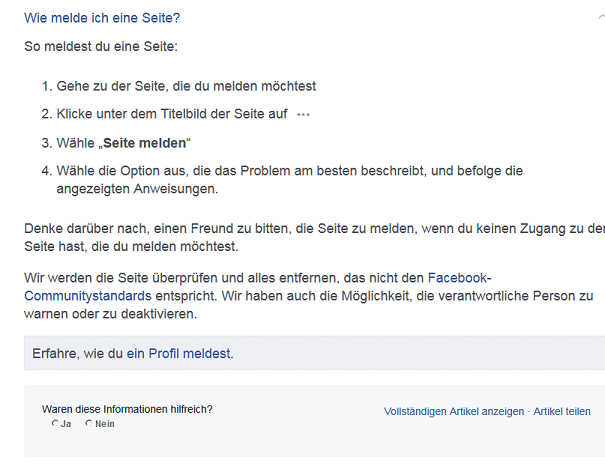605x472 pixels.
Task: Select the 'Nein' radio button
Action: click(89, 423)
